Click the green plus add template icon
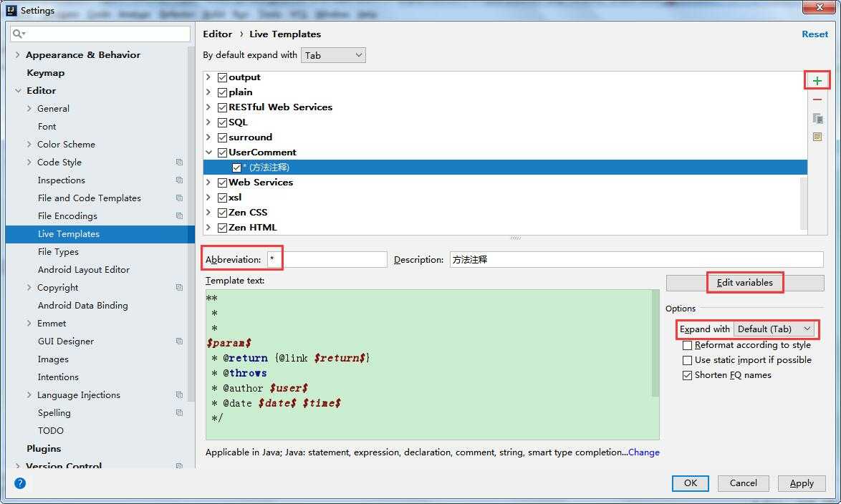 (817, 81)
